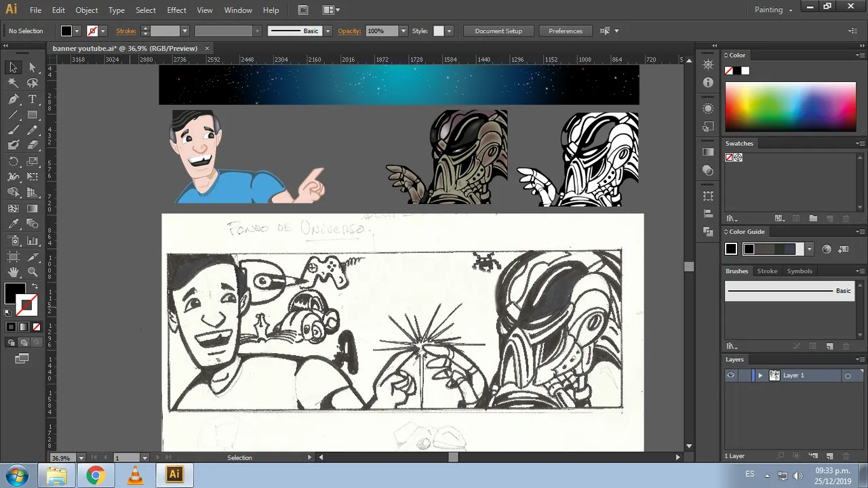The width and height of the screenshot is (868, 488).
Task: Open the Style dropdown arrow
Action: point(449,31)
